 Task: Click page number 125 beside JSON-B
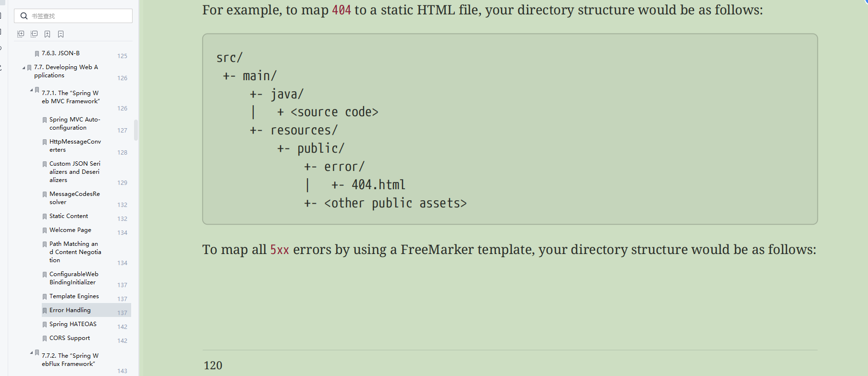point(122,56)
